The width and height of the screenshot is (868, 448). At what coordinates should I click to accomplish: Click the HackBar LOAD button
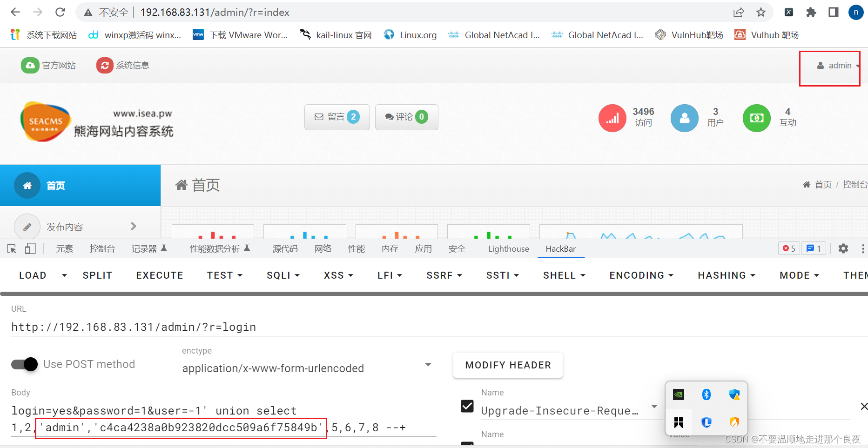[x=33, y=275]
